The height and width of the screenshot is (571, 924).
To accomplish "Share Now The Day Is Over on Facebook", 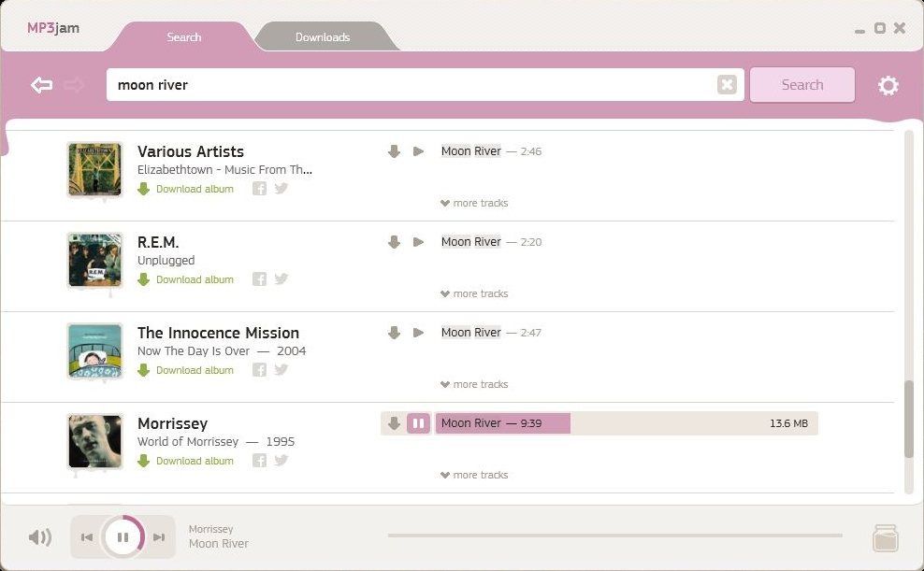I will pos(259,370).
